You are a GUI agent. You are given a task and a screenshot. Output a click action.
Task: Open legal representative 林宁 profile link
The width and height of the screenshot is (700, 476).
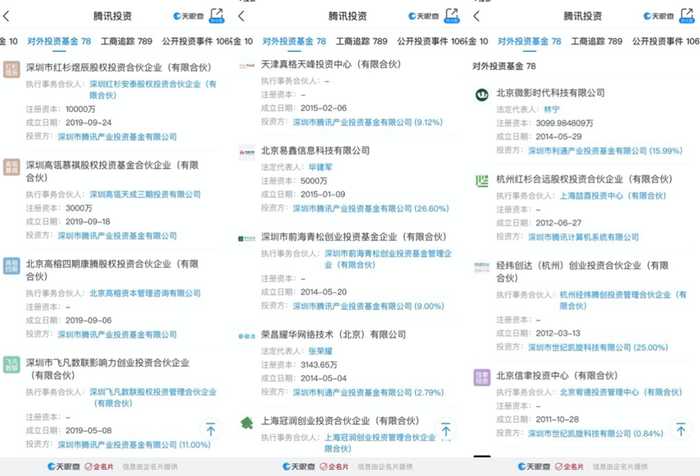(552, 107)
